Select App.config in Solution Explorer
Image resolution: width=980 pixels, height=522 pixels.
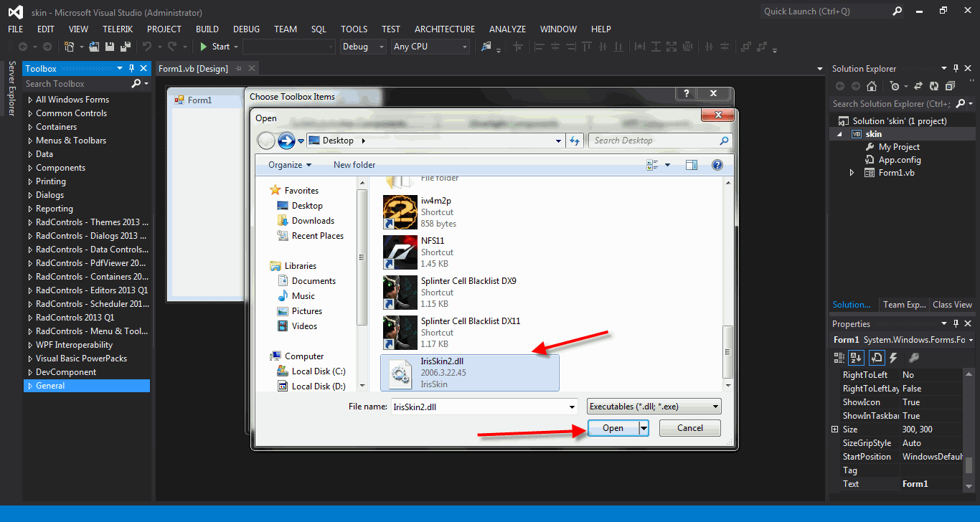click(900, 160)
